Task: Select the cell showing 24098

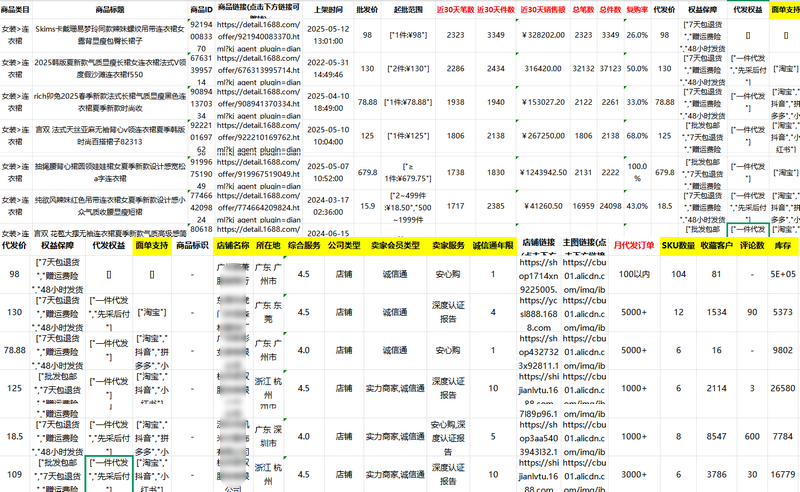Action: click(610, 207)
